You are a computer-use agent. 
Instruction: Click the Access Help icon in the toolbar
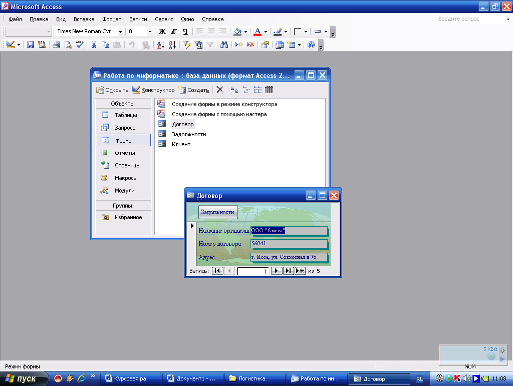click(311, 44)
